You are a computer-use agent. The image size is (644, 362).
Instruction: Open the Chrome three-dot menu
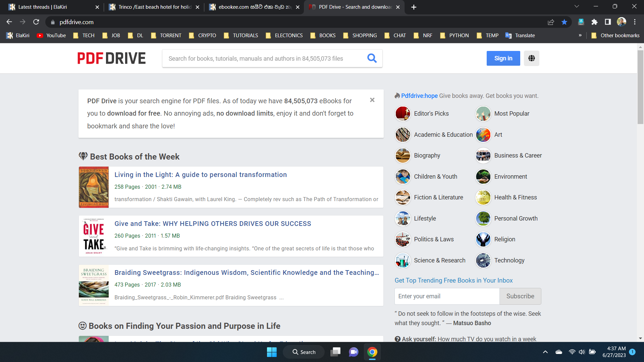click(x=635, y=22)
